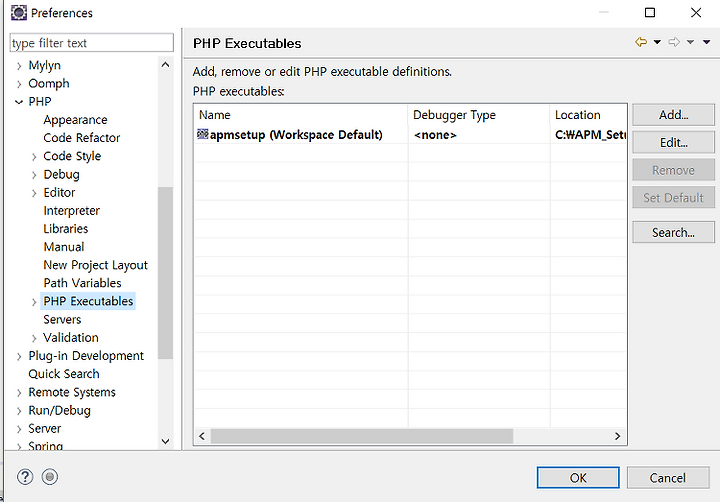Click the Cancel button

click(x=668, y=478)
